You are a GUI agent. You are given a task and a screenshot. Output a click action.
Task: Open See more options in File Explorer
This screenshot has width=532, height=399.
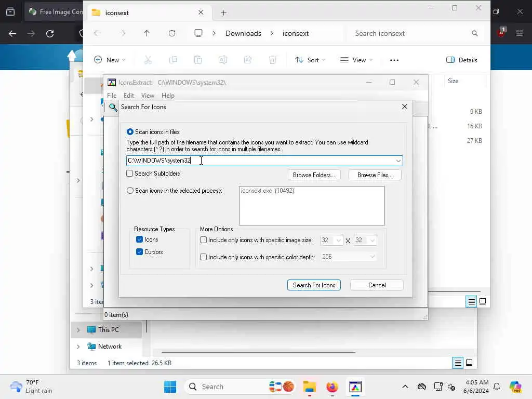(394, 60)
